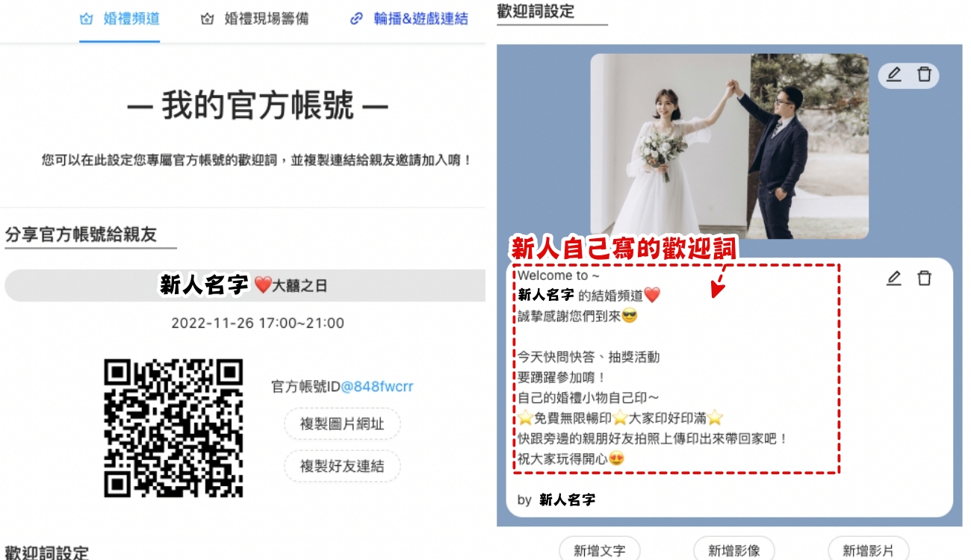Click the Welcome to ~ line

[558, 276]
